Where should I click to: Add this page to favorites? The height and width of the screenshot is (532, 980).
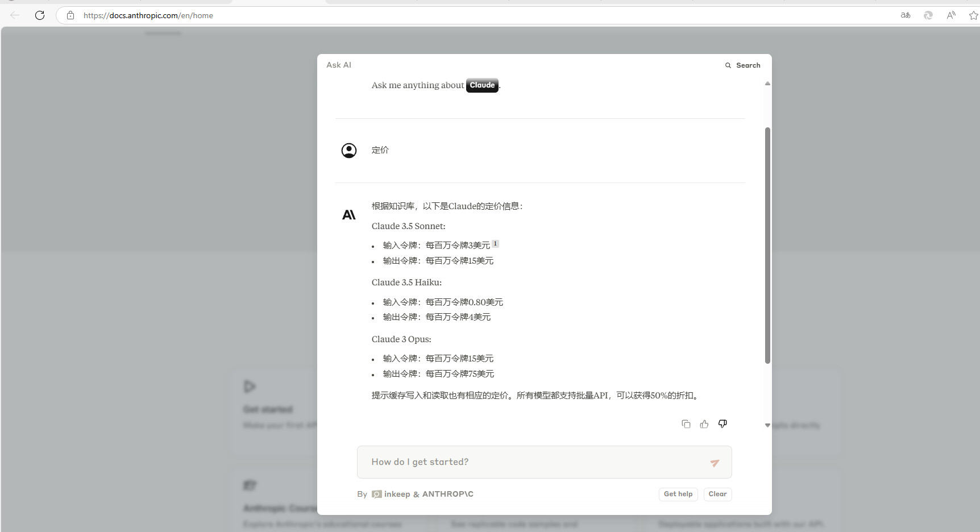pyautogui.click(x=974, y=15)
